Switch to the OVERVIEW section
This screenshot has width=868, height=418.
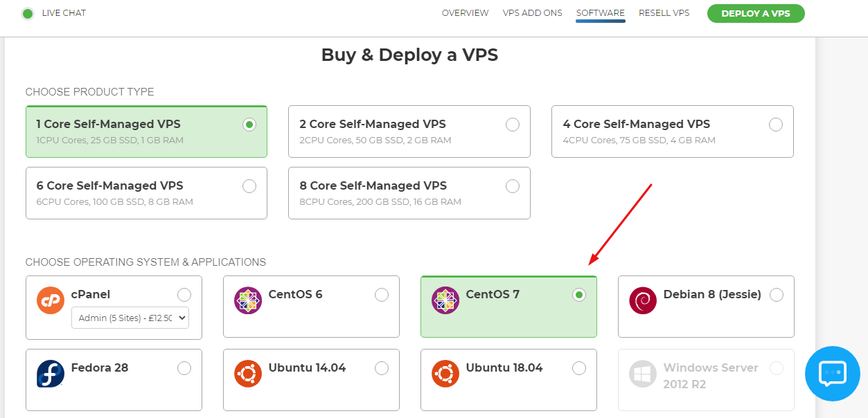click(465, 12)
